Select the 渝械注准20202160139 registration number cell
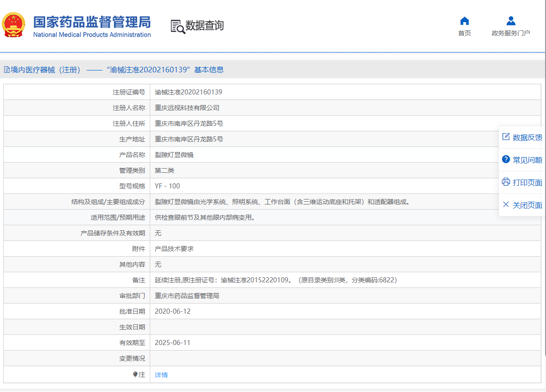Image resolution: width=546 pixels, height=392 pixels. pyautogui.click(x=188, y=92)
